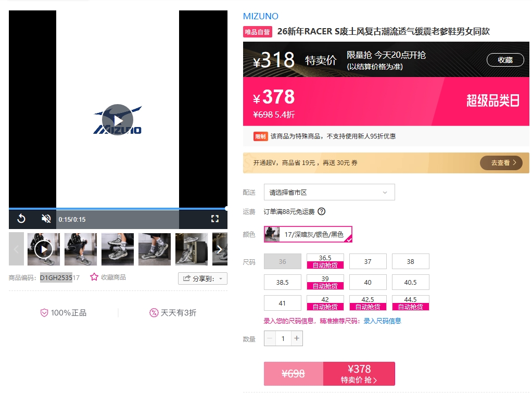Choose size 40

[x=368, y=282]
